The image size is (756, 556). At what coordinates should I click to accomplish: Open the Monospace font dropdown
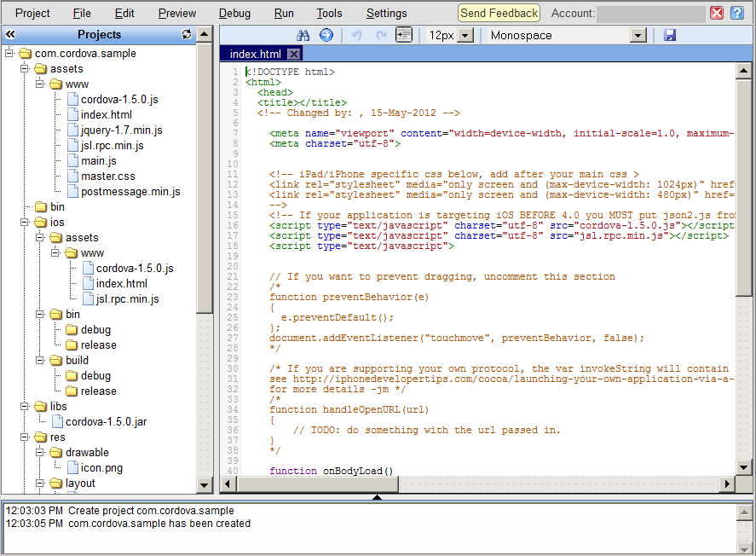638,35
